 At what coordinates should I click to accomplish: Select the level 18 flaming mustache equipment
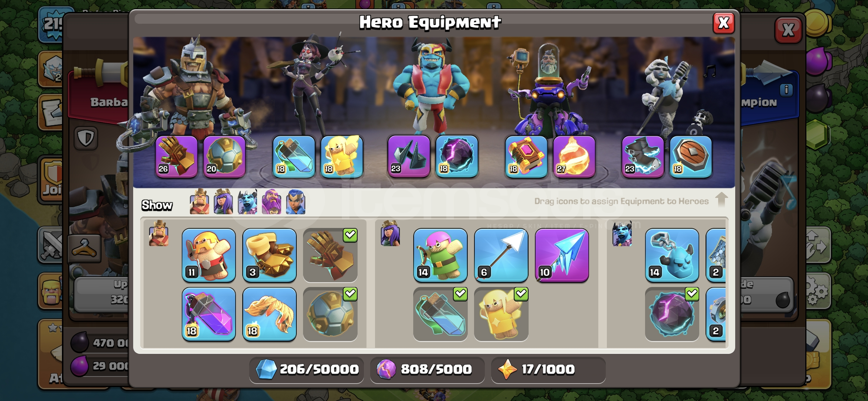click(x=270, y=314)
